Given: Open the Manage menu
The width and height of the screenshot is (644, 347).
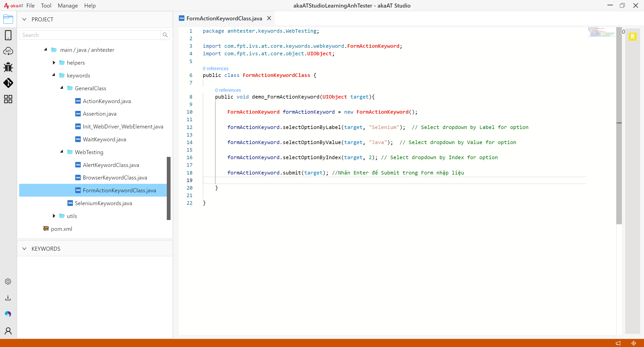Looking at the screenshot, I should [x=68, y=6].
